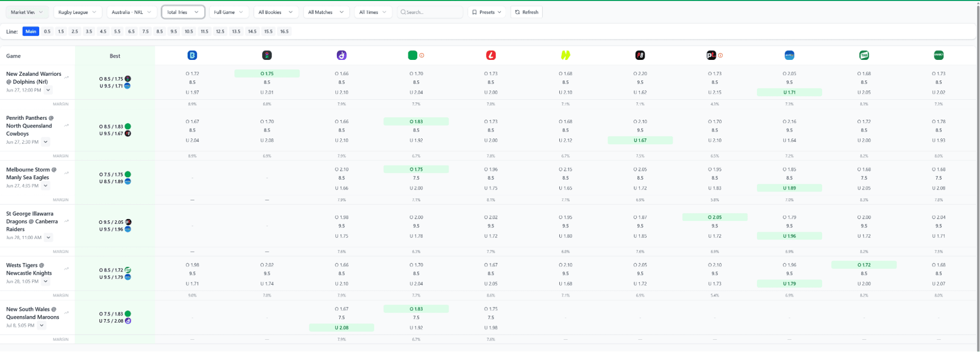Click the 'Melbourne Storm @ Manly Sea Eagles' title
The height and width of the screenshot is (352, 980).
(x=31, y=173)
